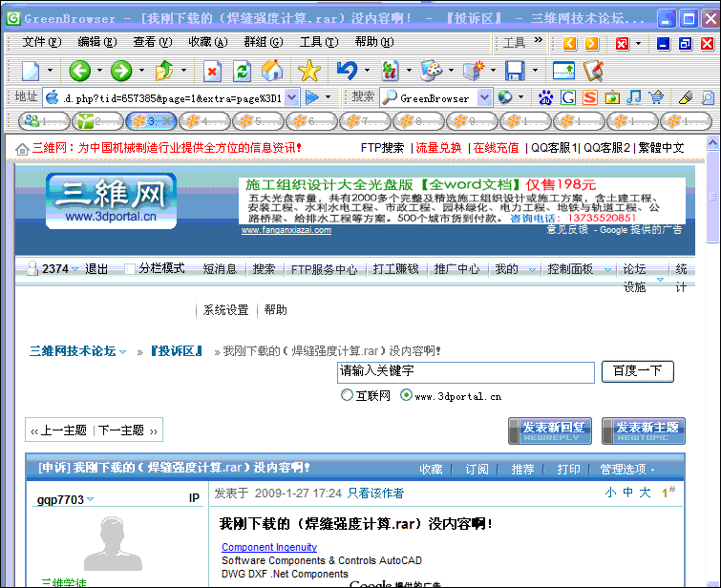Click the blue Go arrow beside address bar

312,97
